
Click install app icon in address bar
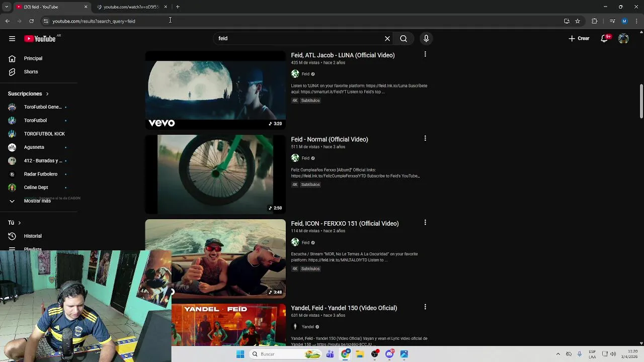567,21
